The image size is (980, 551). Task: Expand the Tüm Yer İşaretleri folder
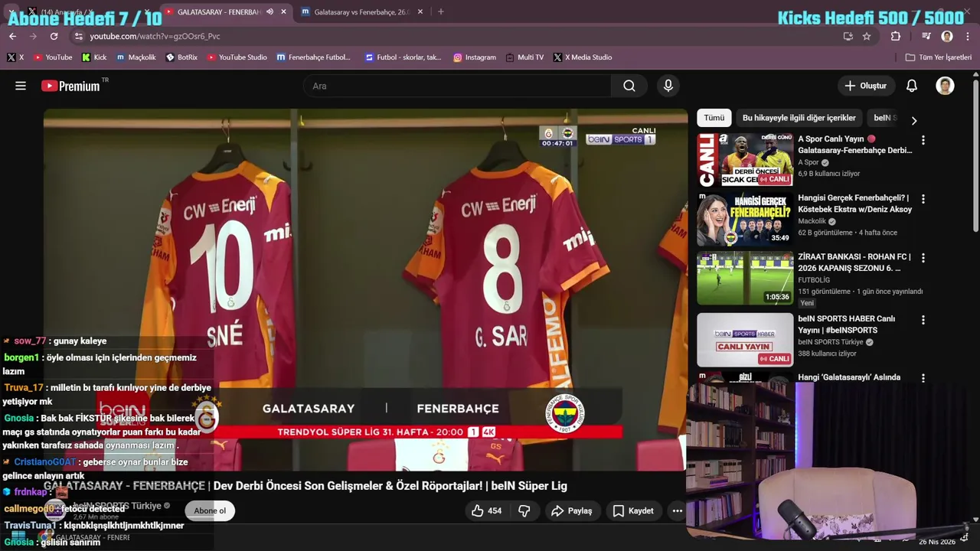(x=939, y=57)
